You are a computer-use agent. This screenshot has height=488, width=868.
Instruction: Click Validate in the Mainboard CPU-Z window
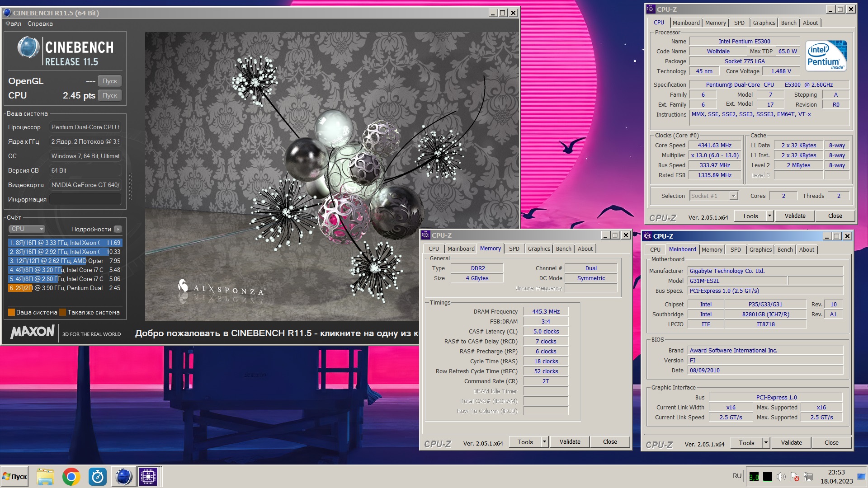point(791,443)
